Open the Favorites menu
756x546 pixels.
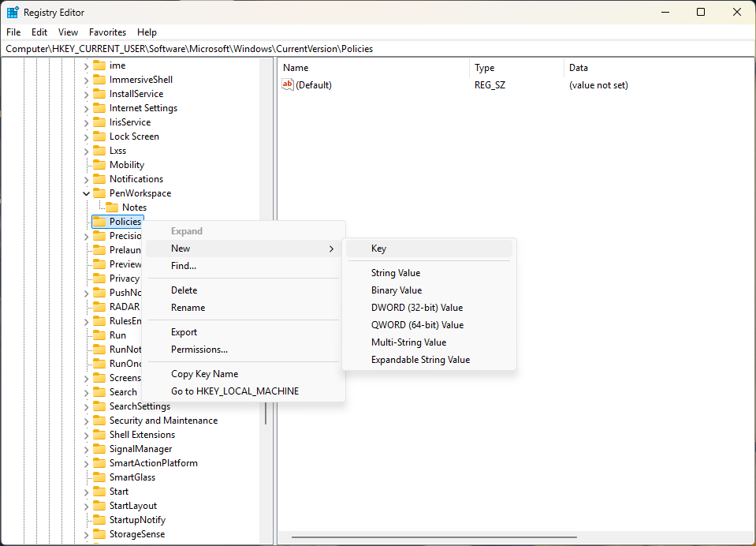coord(107,32)
